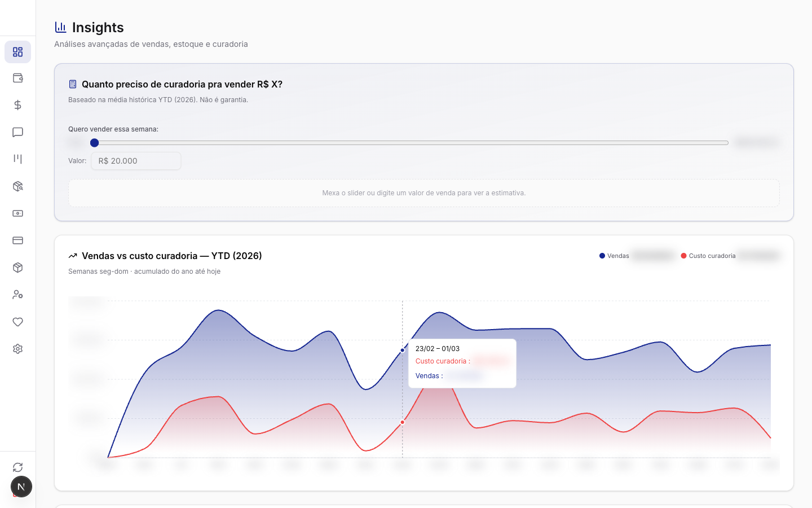
Task: Click the calculator icon beside curadoria question
Action: 73,84
